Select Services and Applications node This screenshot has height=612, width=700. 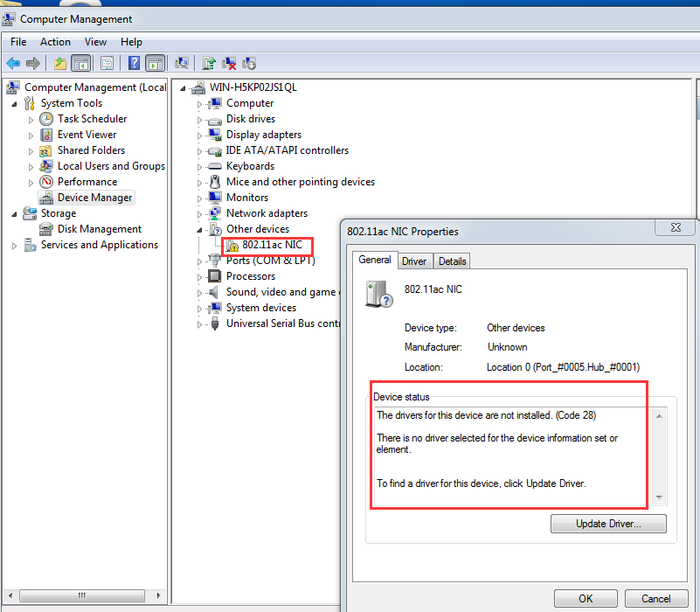(x=99, y=245)
